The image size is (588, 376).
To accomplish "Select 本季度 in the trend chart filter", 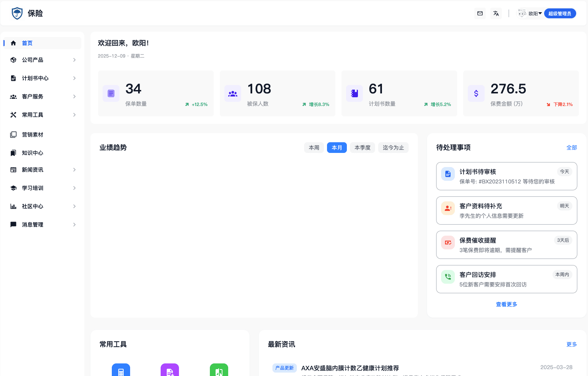I will click(x=362, y=148).
